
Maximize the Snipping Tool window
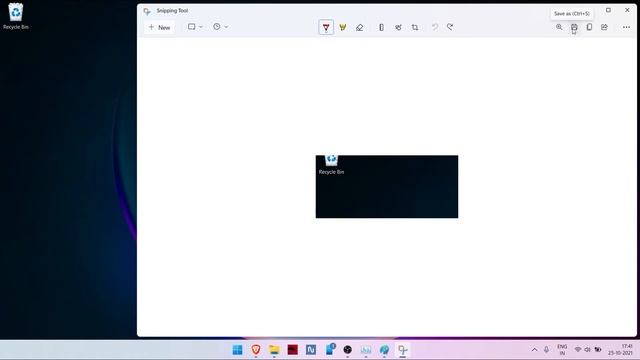[608, 10]
